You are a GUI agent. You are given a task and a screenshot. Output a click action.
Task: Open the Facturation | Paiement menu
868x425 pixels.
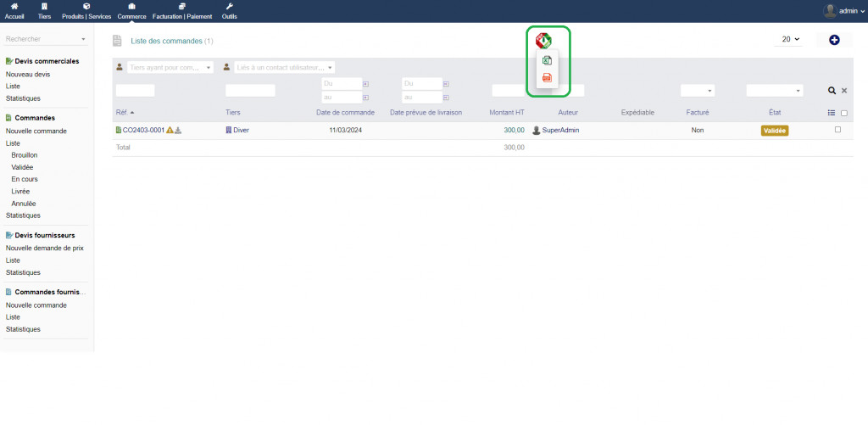point(182,11)
